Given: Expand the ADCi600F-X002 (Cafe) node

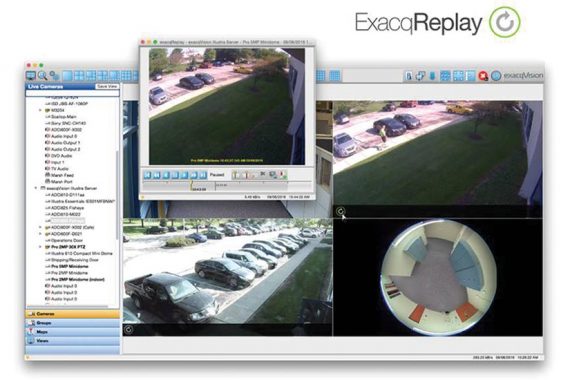Looking at the screenshot, I should [41, 227].
